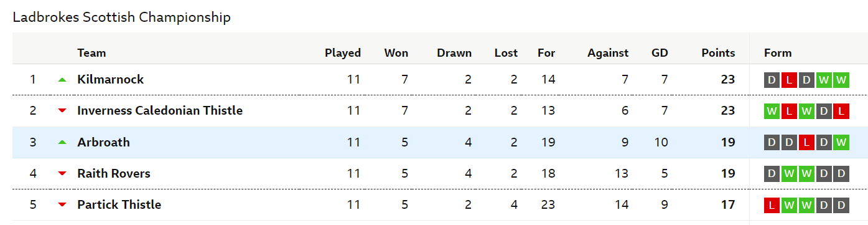Image resolution: width=868 pixels, height=225 pixels.
Task: Open the Partick Thistle team link
Action: 119,204
